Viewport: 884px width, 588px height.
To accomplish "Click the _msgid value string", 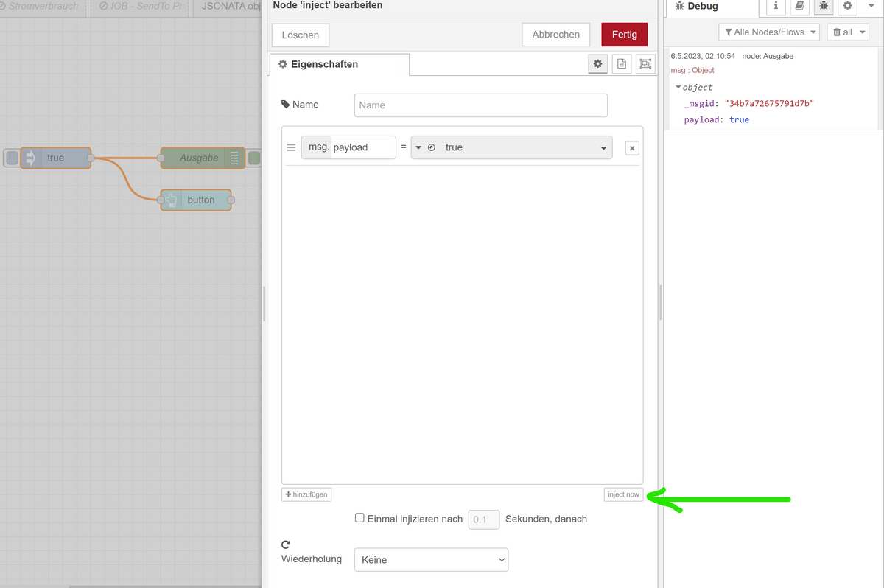I will [769, 103].
